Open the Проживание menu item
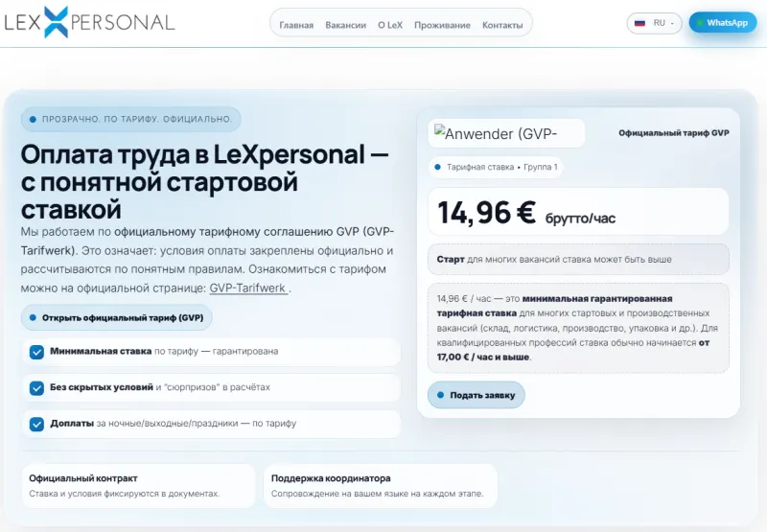767x532 pixels. [x=442, y=25]
